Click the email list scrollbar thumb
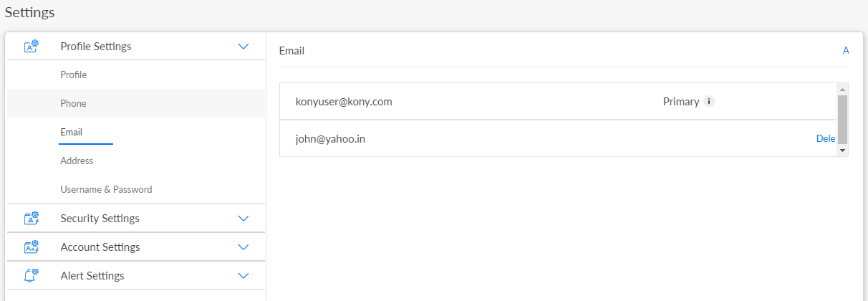Image resolution: width=868 pixels, height=301 pixels. (843, 118)
